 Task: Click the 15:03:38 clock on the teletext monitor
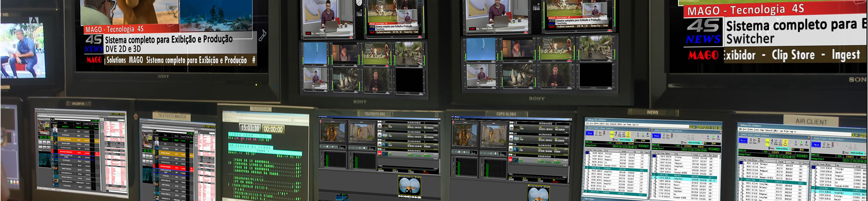tap(250, 128)
